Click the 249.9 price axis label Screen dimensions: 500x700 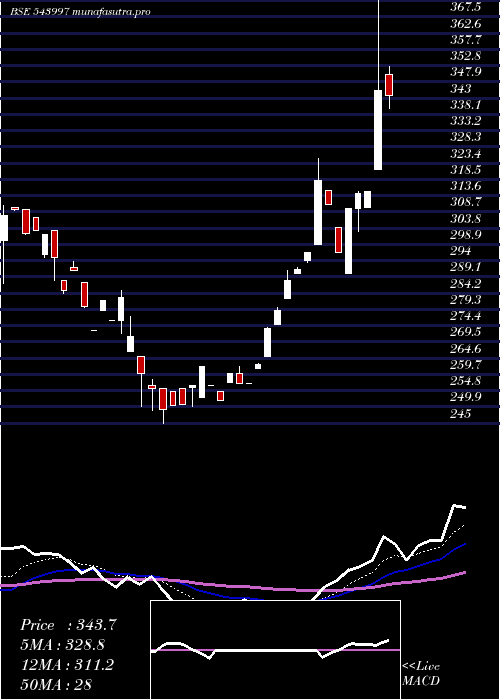tap(466, 397)
